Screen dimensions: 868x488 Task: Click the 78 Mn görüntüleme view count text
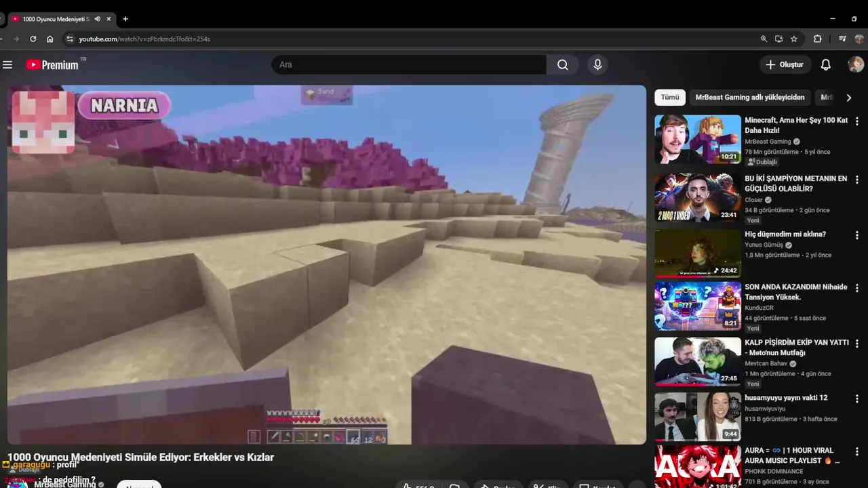pos(772,152)
